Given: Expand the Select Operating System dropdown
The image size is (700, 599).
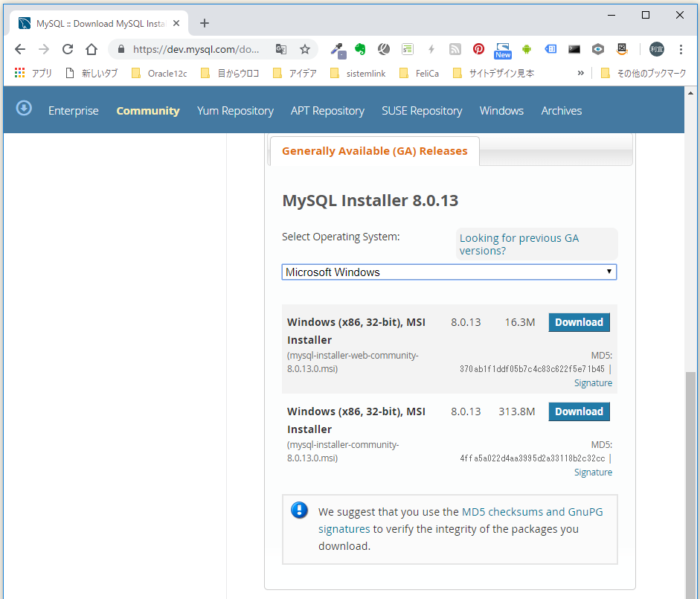Looking at the screenshot, I should point(449,272).
